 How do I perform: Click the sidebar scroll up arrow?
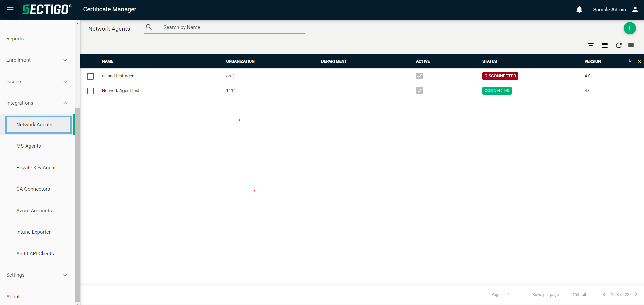[x=78, y=23]
